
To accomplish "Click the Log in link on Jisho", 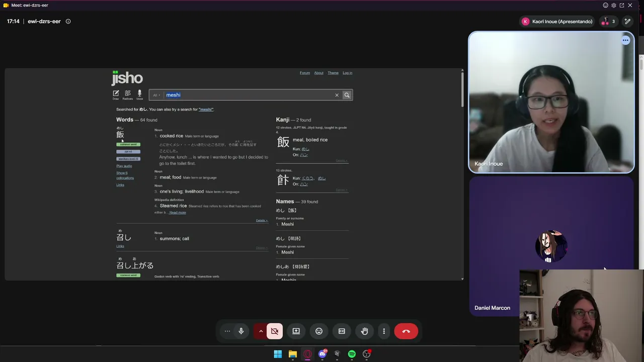I will point(348,73).
